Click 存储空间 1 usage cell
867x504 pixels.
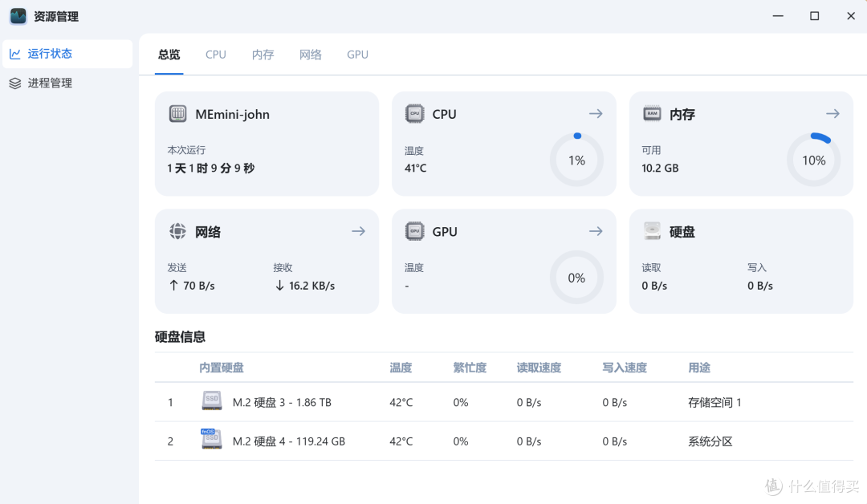714,402
